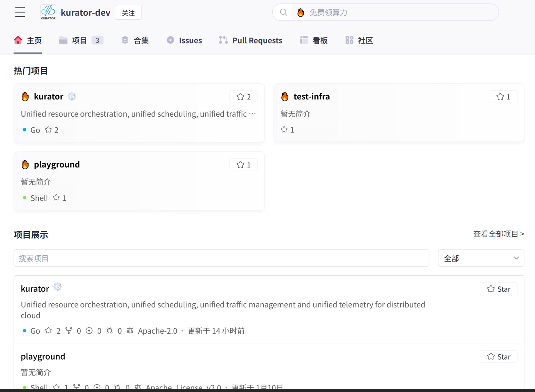Click 更新于 14 小时前 timestamp
The image size is (535, 392).
pyautogui.click(x=216, y=331)
